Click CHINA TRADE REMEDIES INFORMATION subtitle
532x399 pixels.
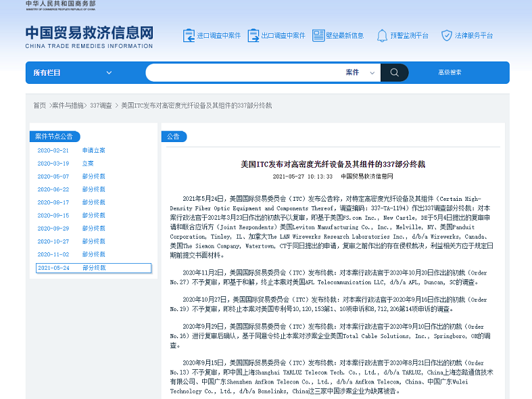pos(89,46)
